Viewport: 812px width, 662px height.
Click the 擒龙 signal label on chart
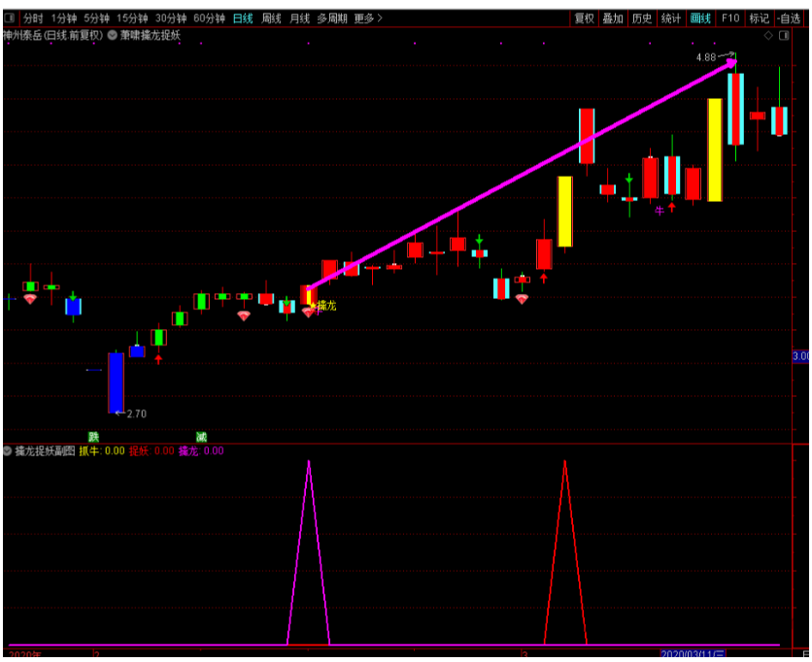pyautogui.click(x=325, y=306)
